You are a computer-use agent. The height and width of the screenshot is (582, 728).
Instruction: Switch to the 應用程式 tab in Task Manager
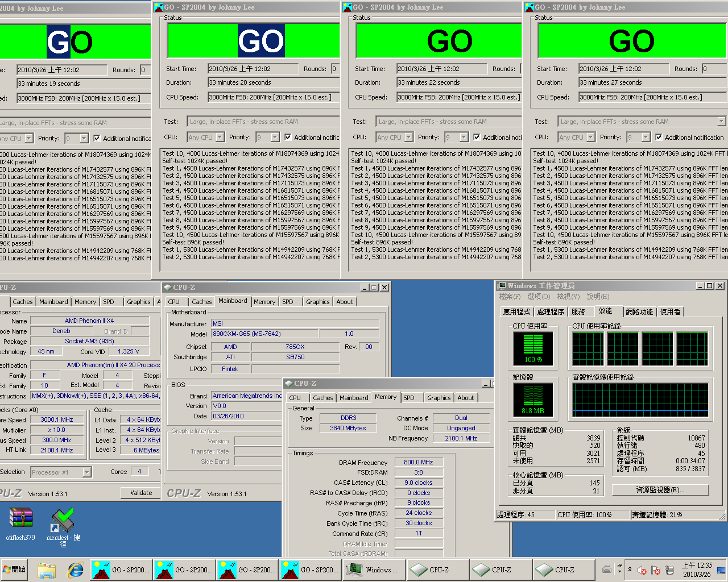(516, 312)
